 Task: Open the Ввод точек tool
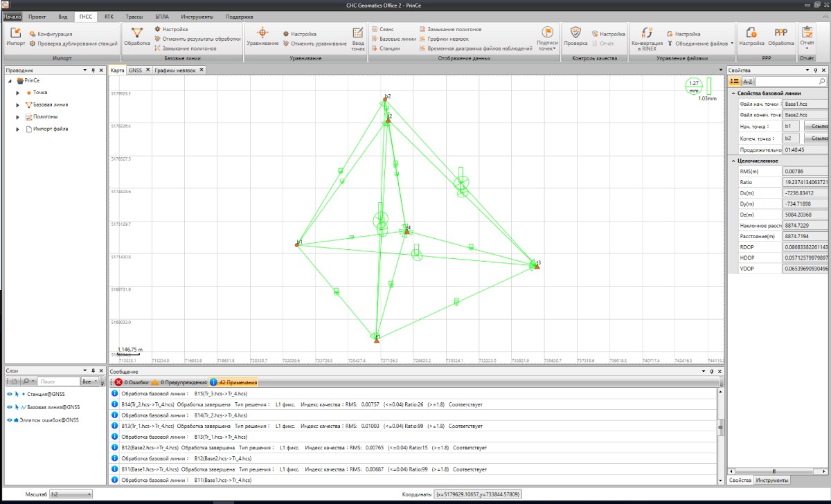(x=358, y=38)
